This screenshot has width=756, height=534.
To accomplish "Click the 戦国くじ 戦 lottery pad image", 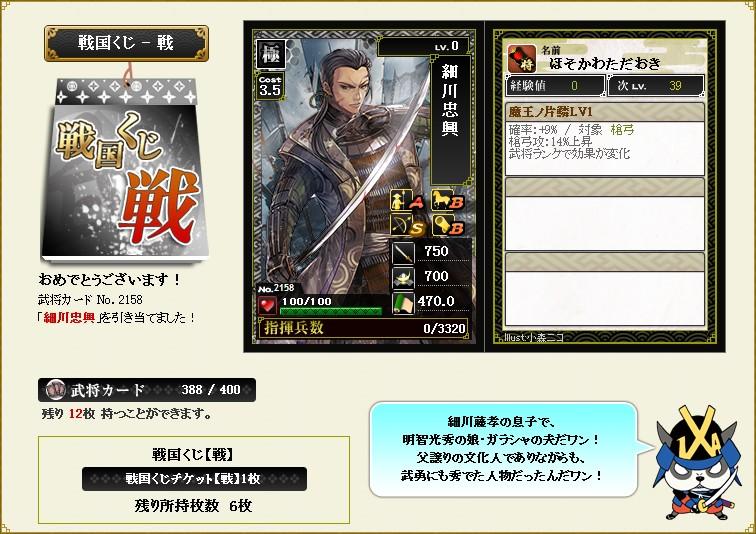I will point(124,170).
